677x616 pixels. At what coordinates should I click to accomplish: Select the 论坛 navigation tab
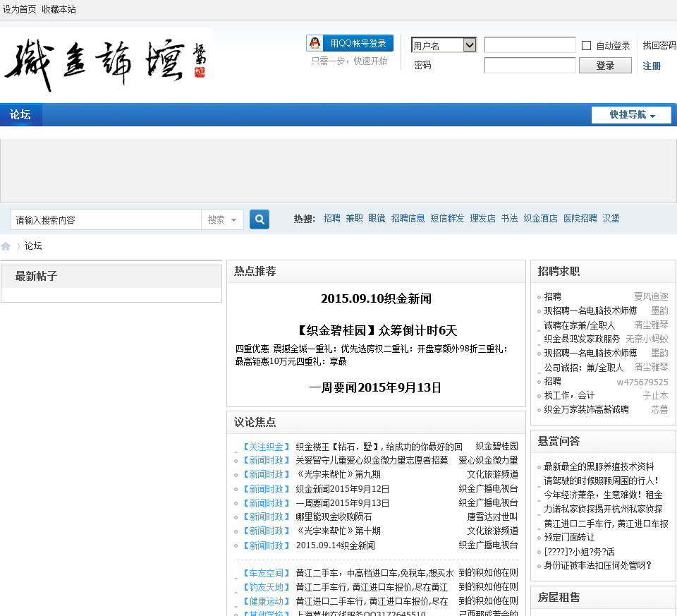(x=20, y=115)
